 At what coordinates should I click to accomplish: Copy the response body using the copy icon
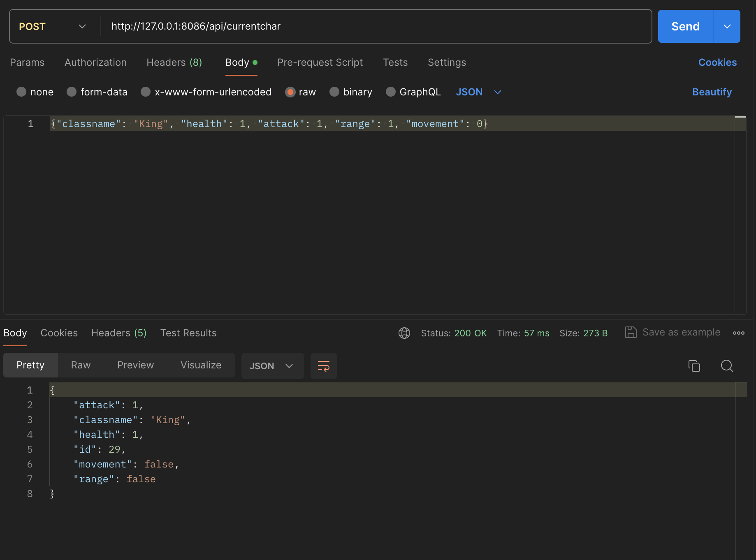(694, 366)
